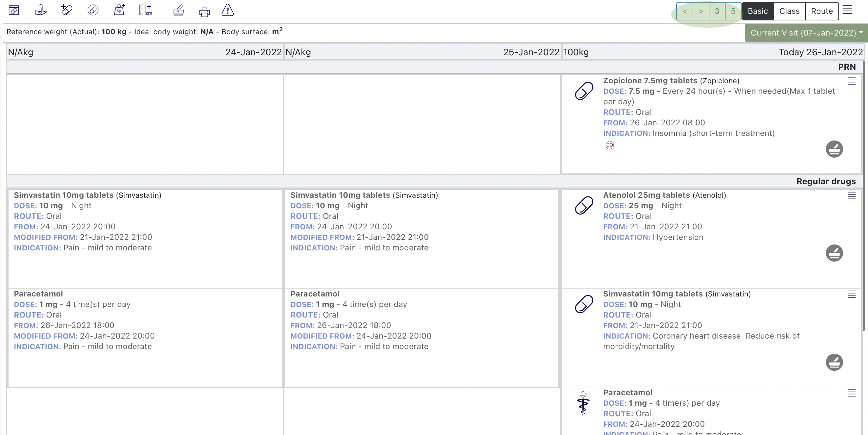Open the warning alert triangle icon

pyautogui.click(x=228, y=10)
